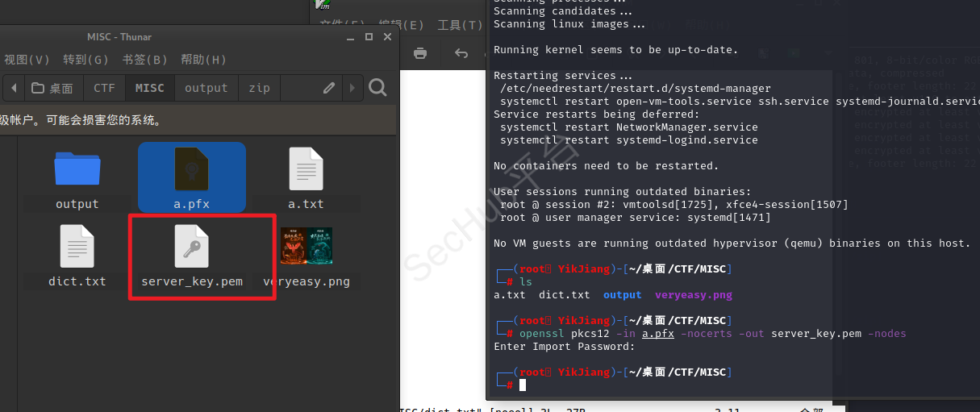Go to the CTF path segment
This screenshot has width=980, height=412.
coord(105,88)
